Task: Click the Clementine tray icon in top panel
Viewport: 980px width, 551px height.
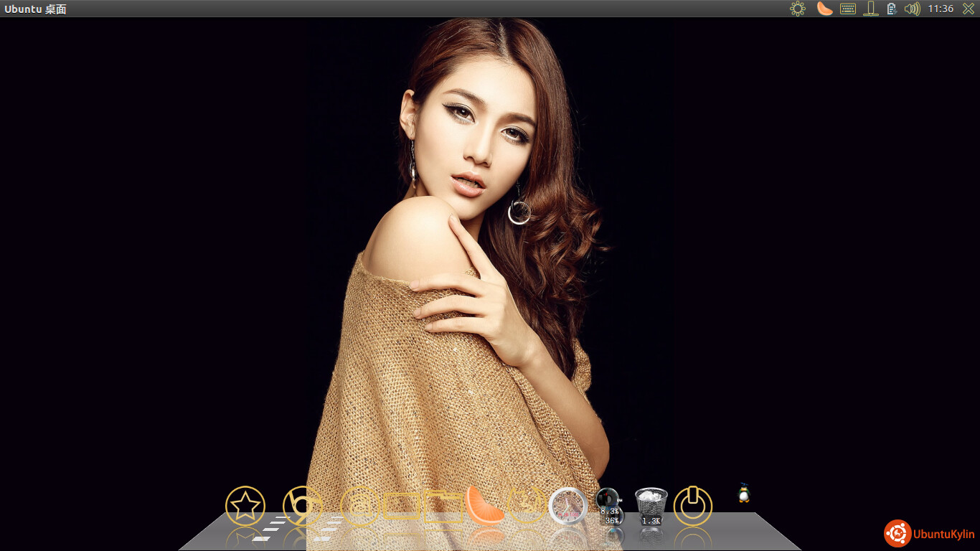Action: pyautogui.click(x=824, y=9)
